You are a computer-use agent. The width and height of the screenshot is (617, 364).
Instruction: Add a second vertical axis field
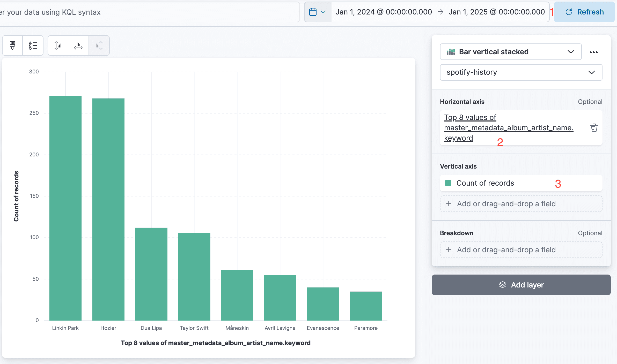[520, 204]
